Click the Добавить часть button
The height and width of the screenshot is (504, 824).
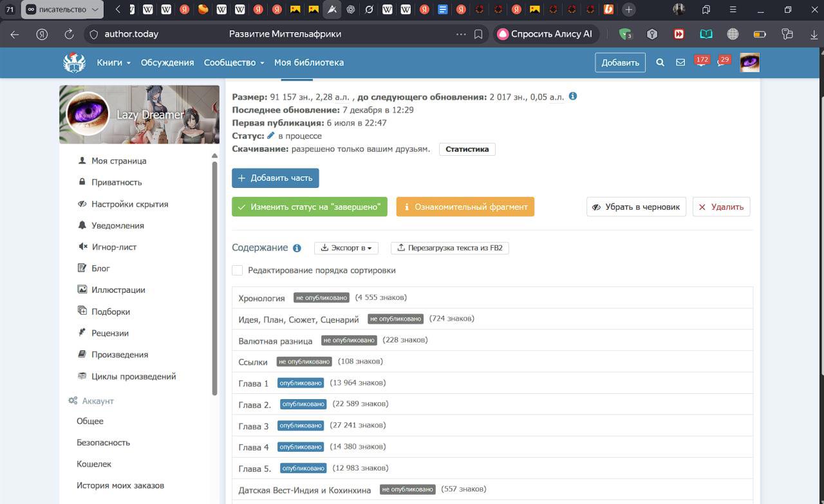pyautogui.click(x=275, y=178)
